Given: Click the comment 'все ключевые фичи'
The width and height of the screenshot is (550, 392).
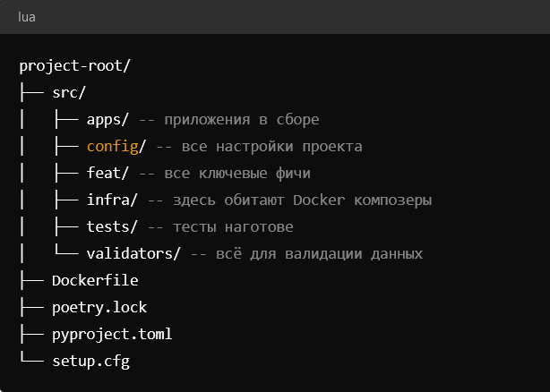Looking at the screenshot, I should tap(237, 174).
